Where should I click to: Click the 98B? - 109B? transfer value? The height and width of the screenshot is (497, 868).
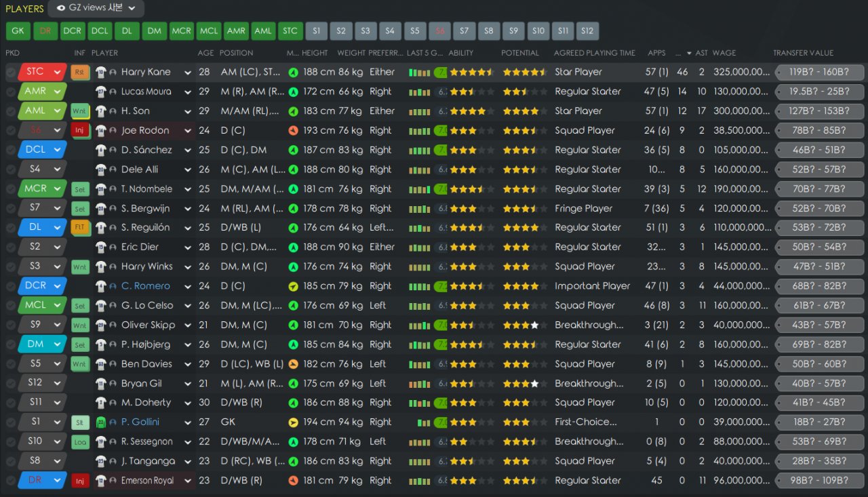pyautogui.click(x=820, y=481)
